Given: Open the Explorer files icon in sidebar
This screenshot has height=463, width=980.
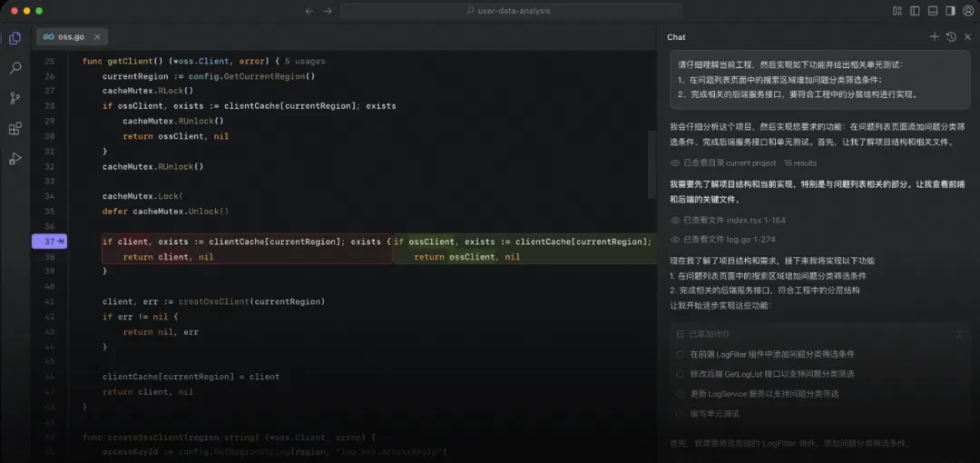Looking at the screenshot, I should pyautogui.click(x=15, y=38).
